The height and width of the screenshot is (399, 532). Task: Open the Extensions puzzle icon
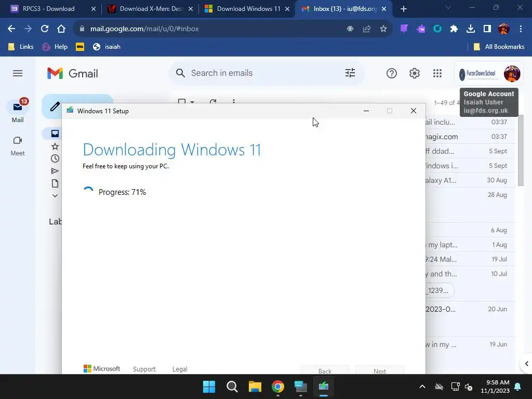point(454,29)
